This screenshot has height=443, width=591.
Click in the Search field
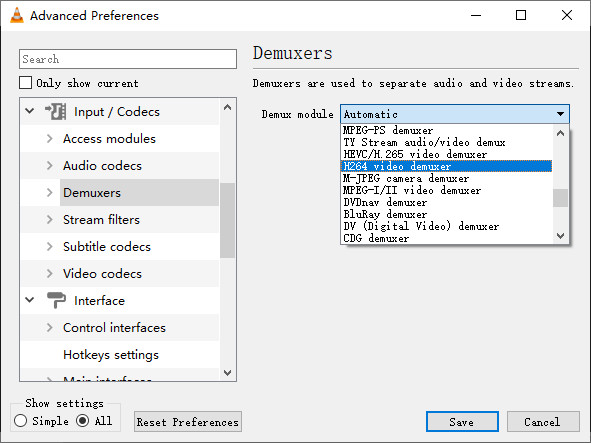128,59
